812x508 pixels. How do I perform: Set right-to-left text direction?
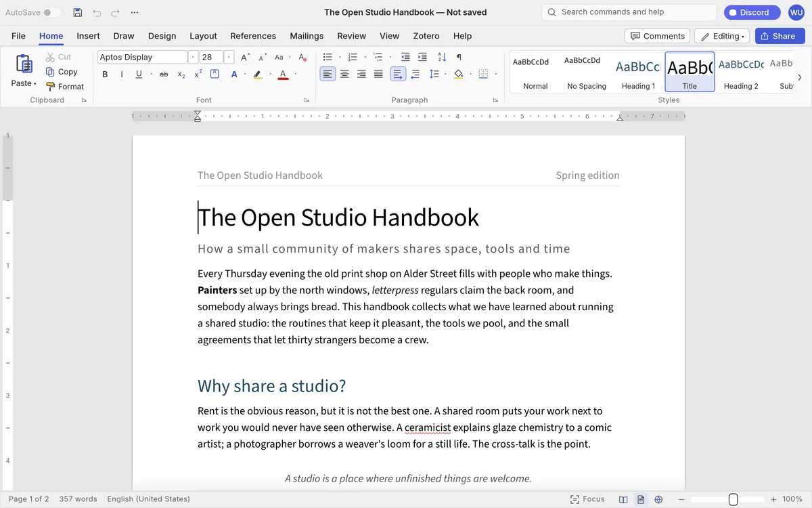[415, 75]
